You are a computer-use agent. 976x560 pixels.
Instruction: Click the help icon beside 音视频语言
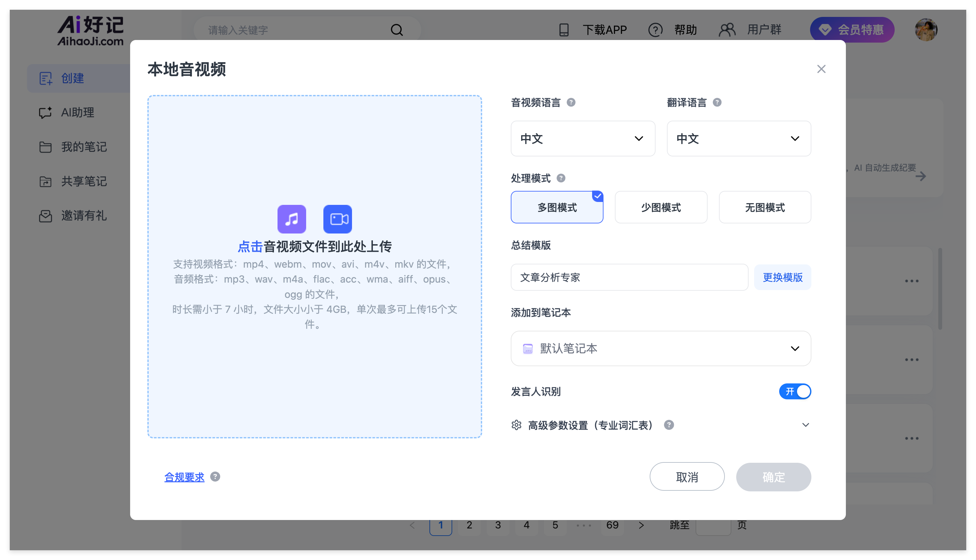571,102
